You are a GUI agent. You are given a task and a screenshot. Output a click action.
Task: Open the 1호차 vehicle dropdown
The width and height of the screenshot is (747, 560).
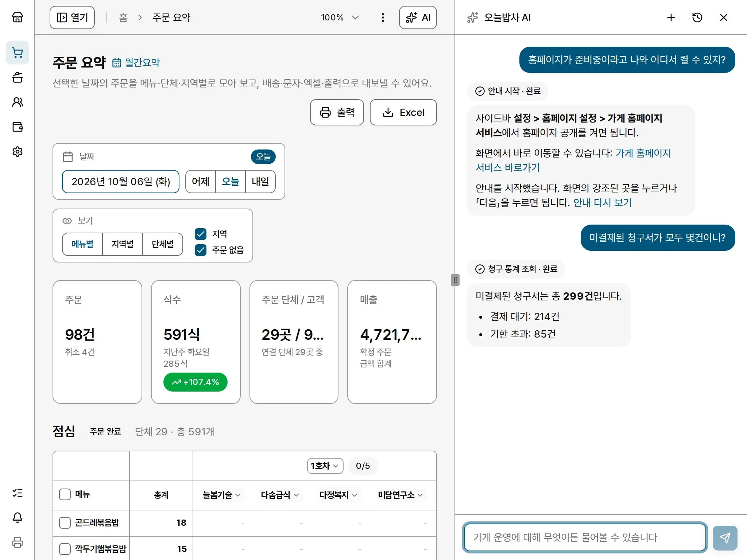tap(325, 466)
